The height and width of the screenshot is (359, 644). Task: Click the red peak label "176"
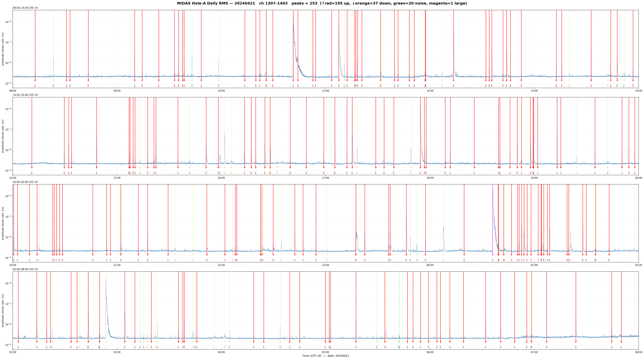pos(531,260)
